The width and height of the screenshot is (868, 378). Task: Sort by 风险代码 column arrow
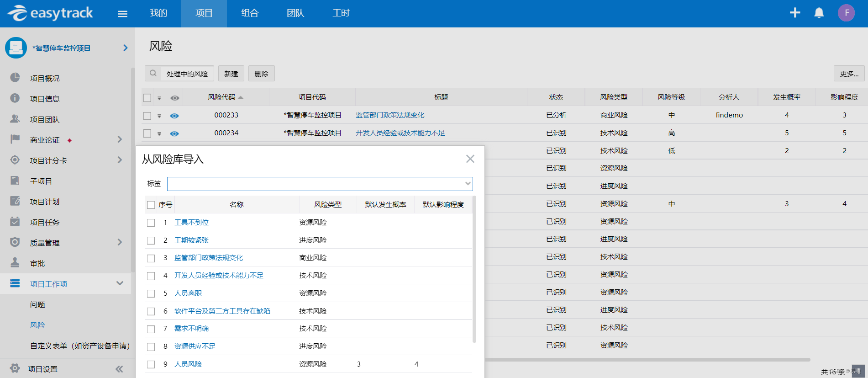point(241,97)
